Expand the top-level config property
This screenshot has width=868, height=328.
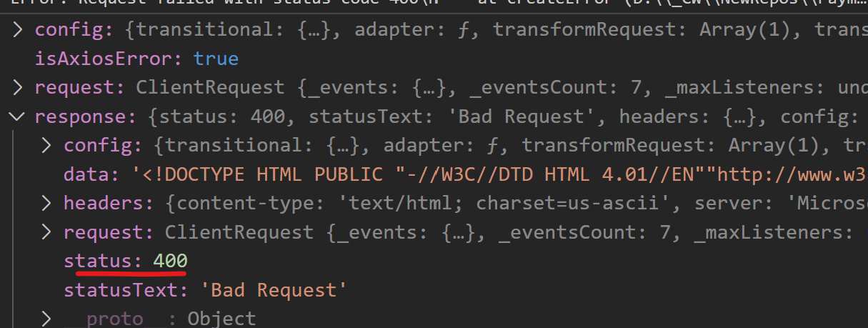point(18,30)
